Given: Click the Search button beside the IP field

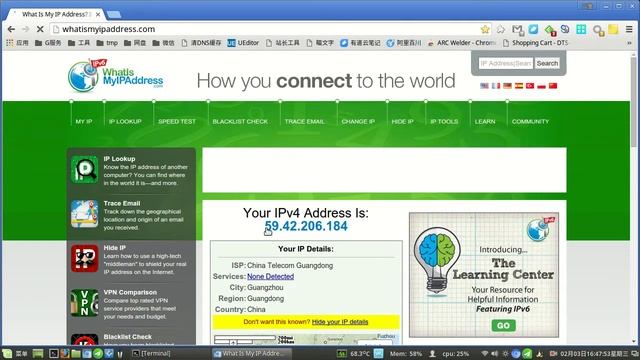Looking at the screenshot, I should coord(547,63).
